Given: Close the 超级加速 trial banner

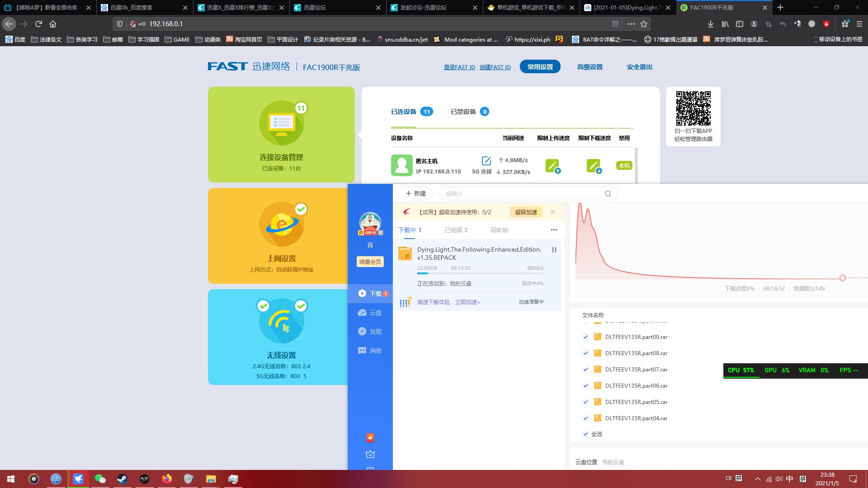Looking at the screenshot, I should tap(552, 212).
